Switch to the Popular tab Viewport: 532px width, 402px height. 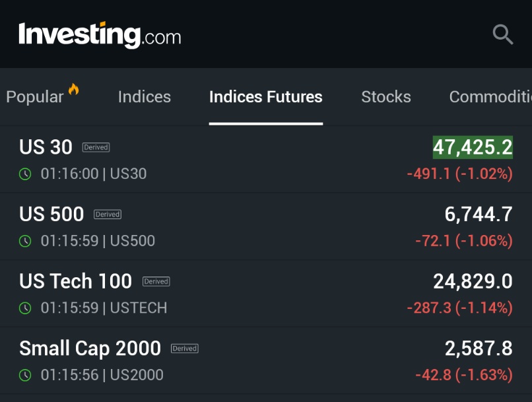point(35,97)
